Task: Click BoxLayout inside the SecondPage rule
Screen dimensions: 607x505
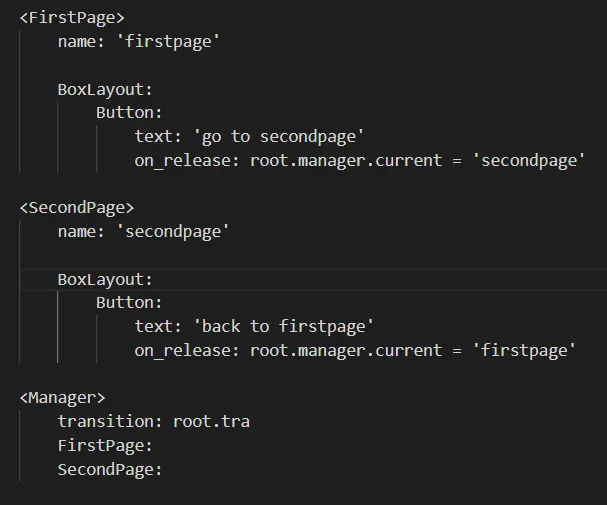Action: [x=105, y=279]
